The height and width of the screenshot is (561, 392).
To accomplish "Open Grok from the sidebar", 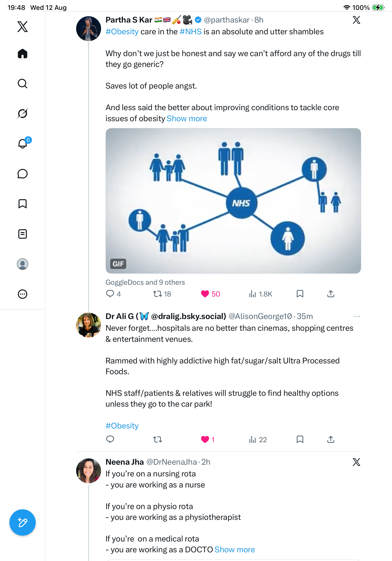I will click(23, 113).
